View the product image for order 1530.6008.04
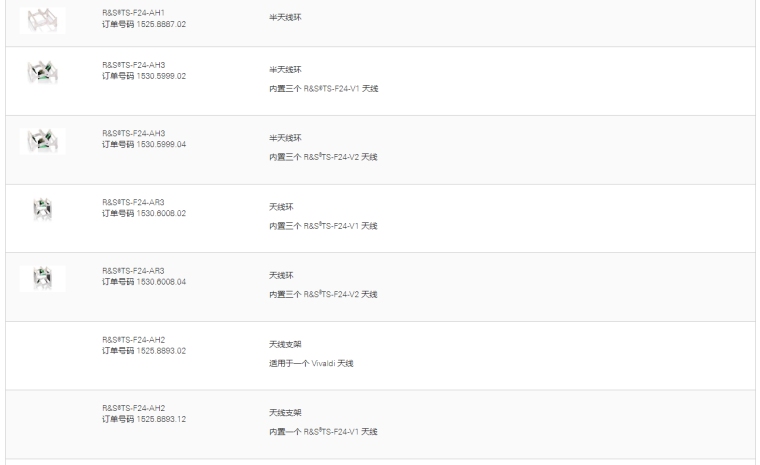Viewport: 760px width, 465px height. [42, 278]
